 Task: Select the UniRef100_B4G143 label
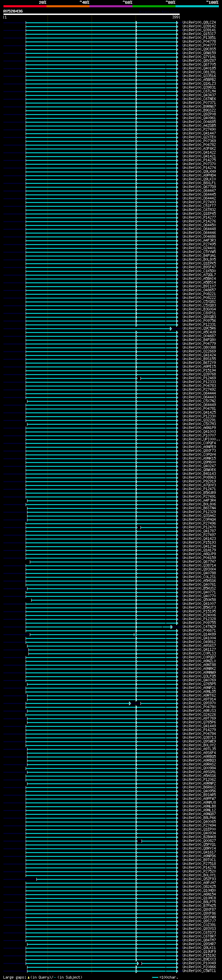coord(199,473)
